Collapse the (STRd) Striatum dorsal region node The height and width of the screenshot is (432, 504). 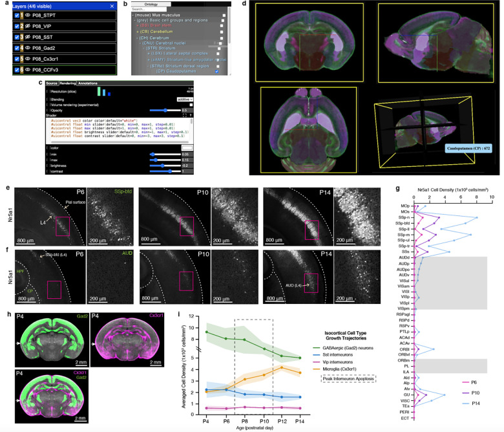click(149, 66)
